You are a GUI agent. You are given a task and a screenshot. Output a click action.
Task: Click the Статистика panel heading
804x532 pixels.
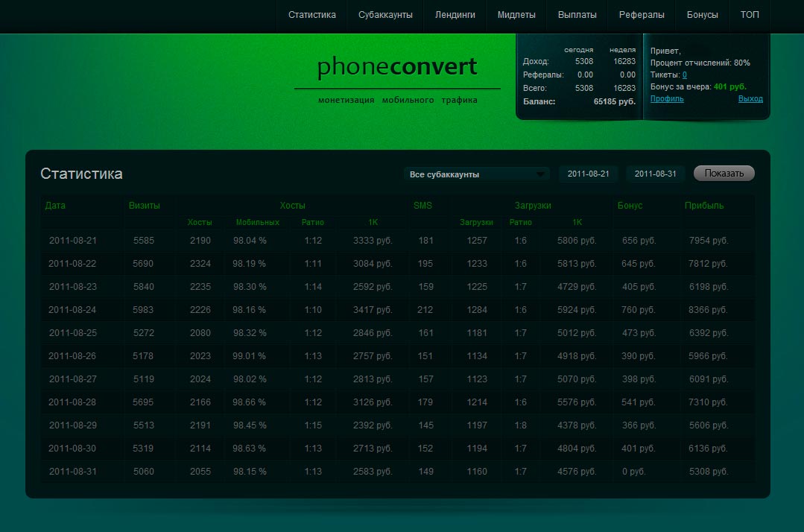tap(81, 174)
